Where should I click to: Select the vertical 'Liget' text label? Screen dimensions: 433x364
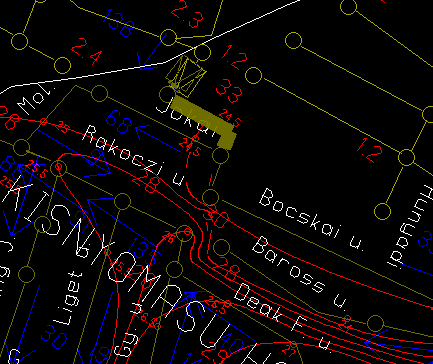pyautogui.click(x=67, y=299)
